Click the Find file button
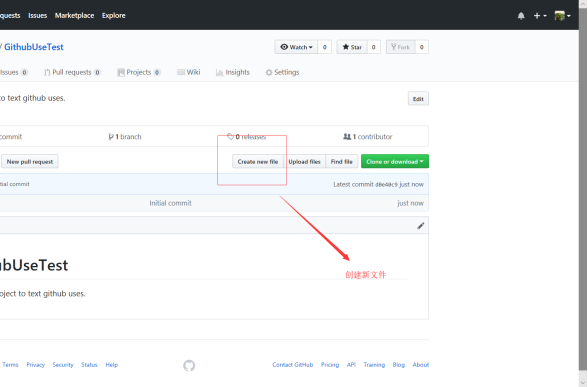Viewport: 588px width, 387px height. [342, 161]
